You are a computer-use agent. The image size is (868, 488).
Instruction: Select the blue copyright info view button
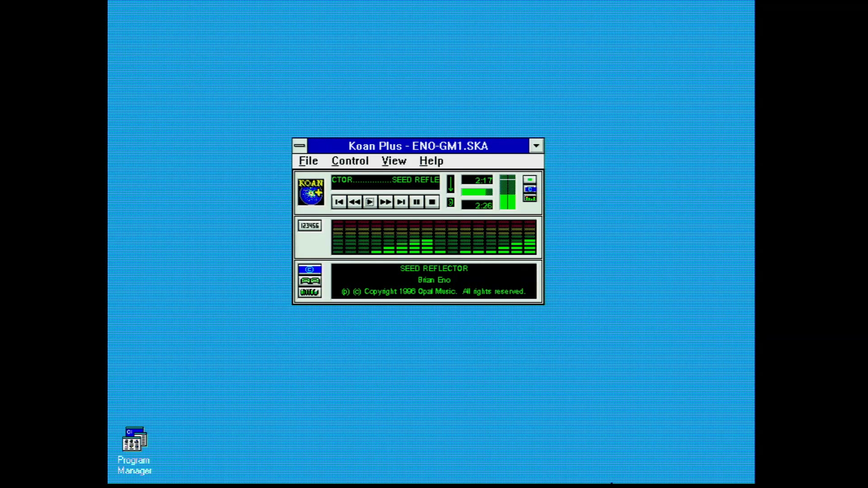click(310, 269)
